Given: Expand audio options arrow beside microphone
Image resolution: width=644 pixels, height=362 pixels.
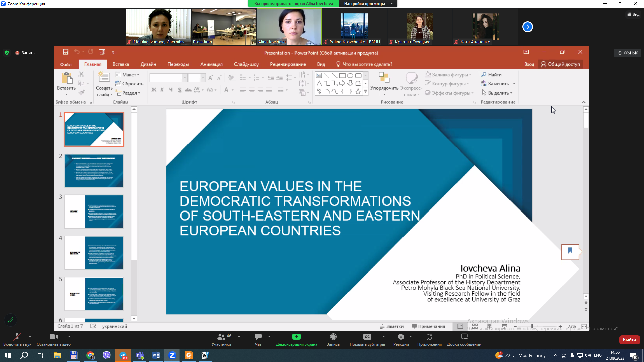Looking at the screenshot, I should tap(30, 337).
